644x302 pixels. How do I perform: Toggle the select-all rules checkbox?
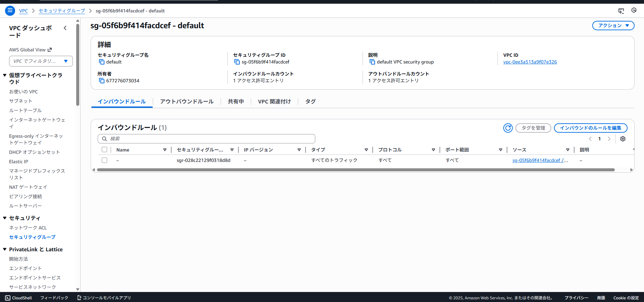[x=104, y=150]
